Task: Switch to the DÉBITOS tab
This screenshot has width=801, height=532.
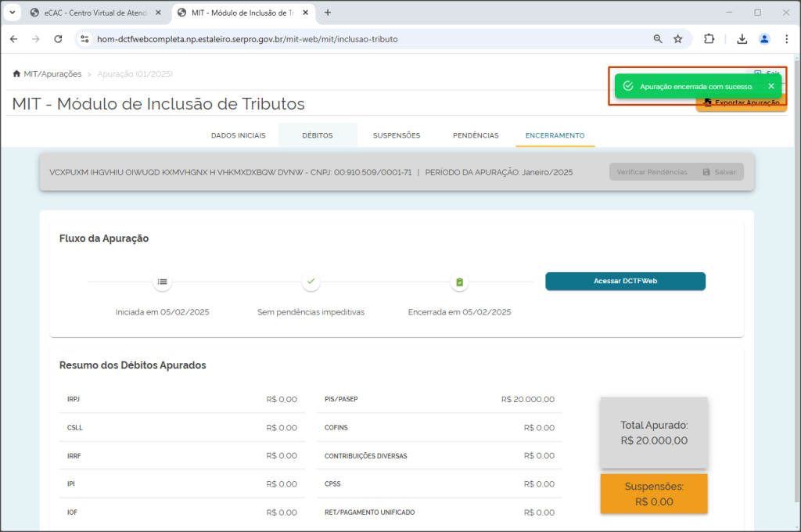Action: point(318,135)
